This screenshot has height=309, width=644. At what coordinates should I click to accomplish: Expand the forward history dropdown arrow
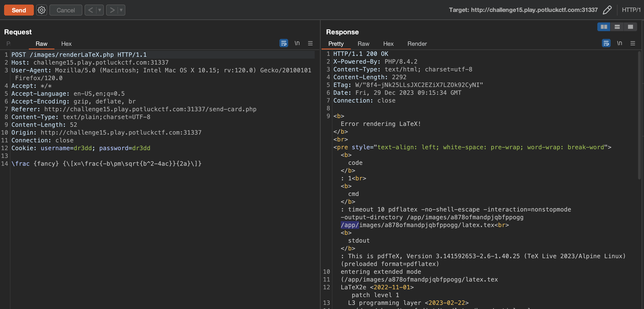[x=121, y=10]
